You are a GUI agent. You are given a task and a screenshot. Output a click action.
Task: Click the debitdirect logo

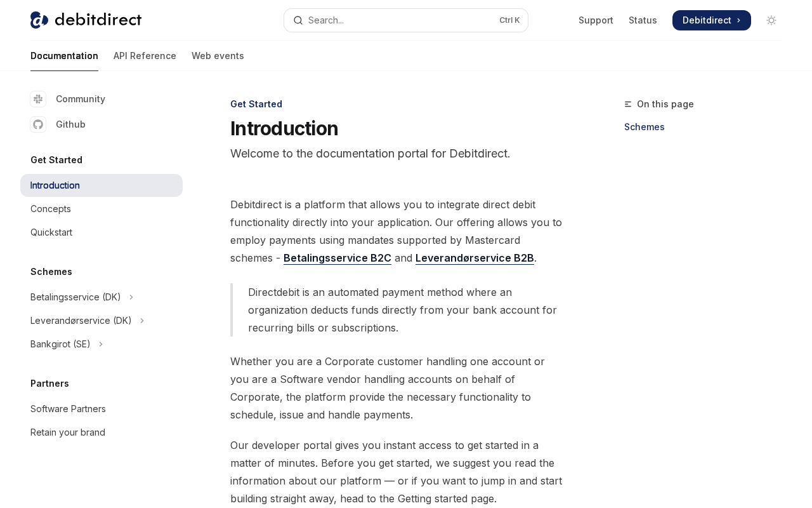[x=86, y=20]
